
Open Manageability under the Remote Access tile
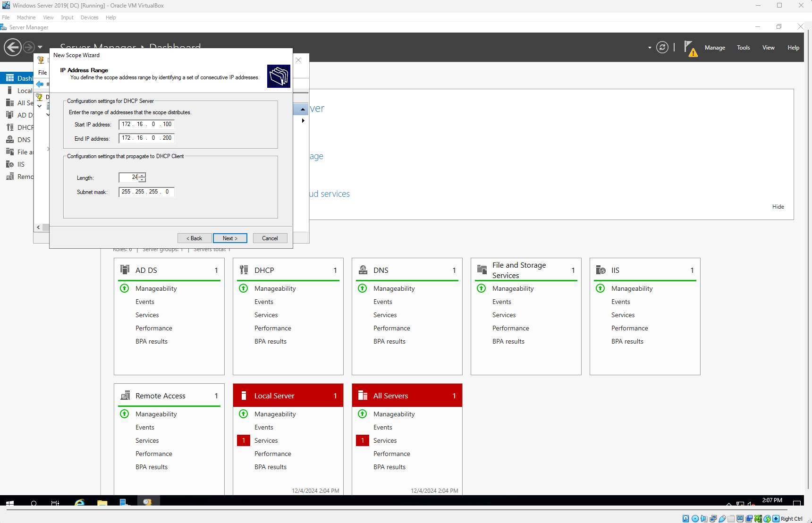coord(156,414)
